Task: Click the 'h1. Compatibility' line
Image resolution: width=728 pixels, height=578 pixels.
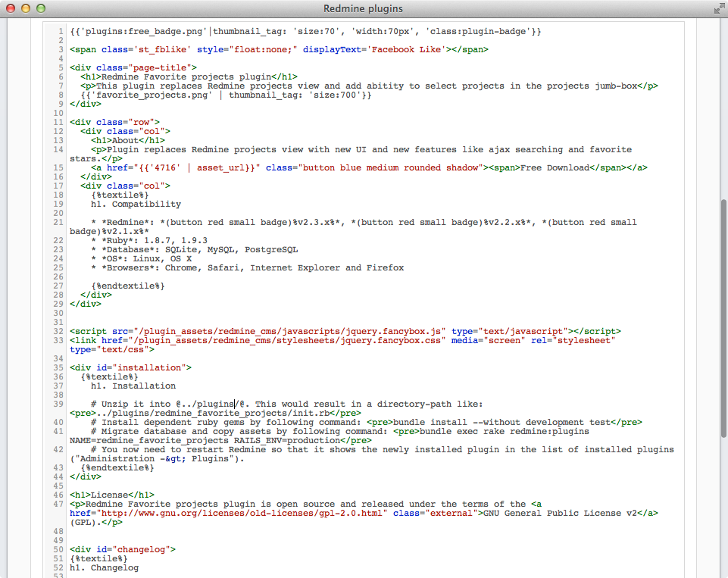Action: tap(136, 204)
